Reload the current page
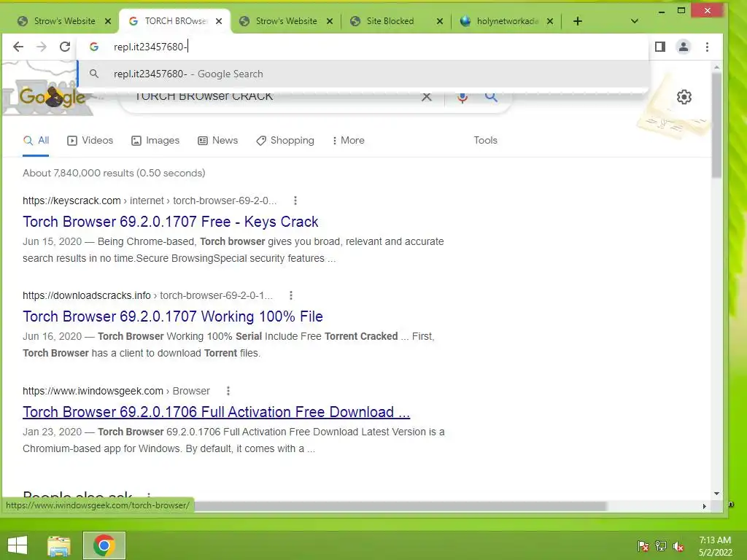Screen dimensions: 747x560 pyautogui.click(x=65, y=47)
